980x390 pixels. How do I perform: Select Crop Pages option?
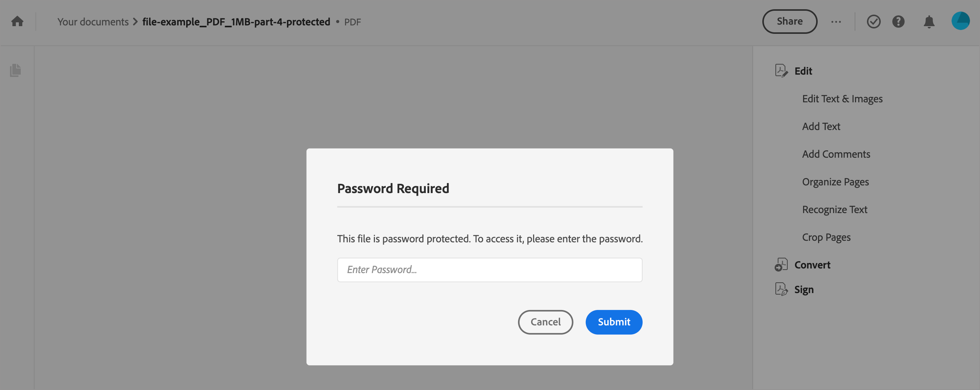click(826, 237)
